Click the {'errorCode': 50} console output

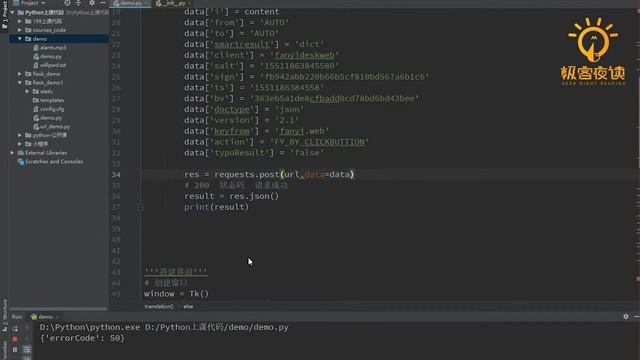coord(82,338)
